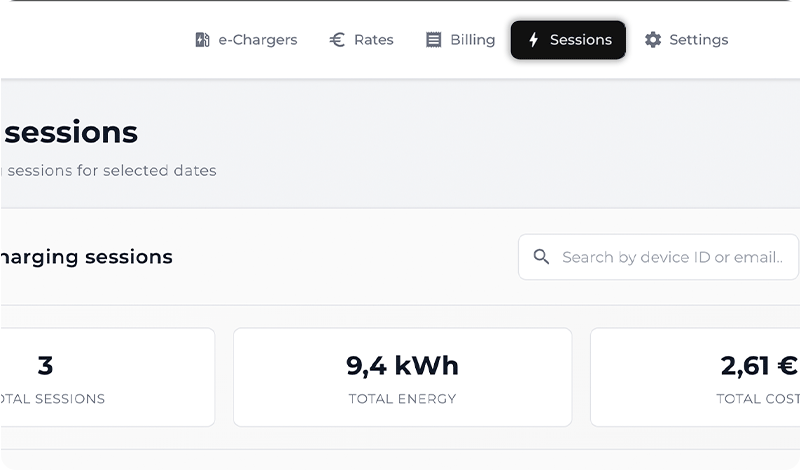Click the lightning bolt Sessions icon

click(x=533, y=40)
